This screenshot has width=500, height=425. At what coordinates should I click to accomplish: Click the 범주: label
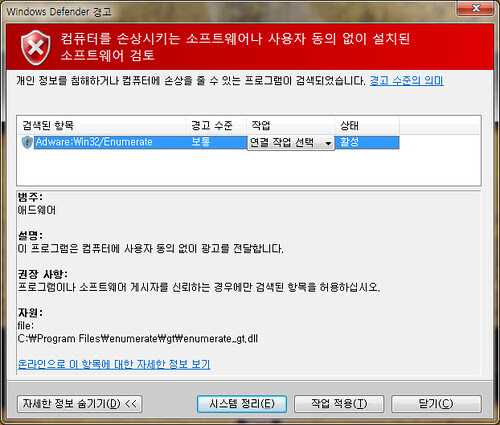pos(30,197)
